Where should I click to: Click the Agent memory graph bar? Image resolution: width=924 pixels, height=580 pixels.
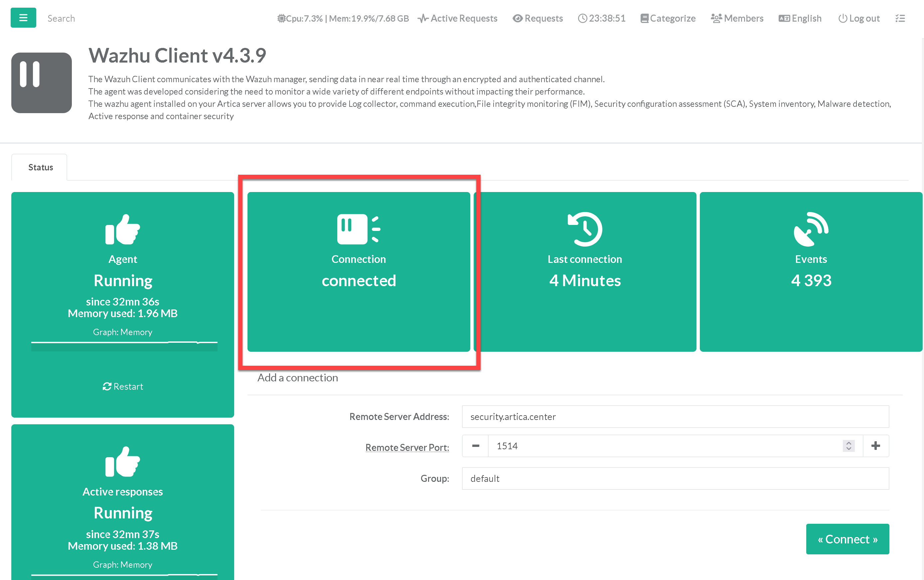pyautogui.click(x=124, y=346)
